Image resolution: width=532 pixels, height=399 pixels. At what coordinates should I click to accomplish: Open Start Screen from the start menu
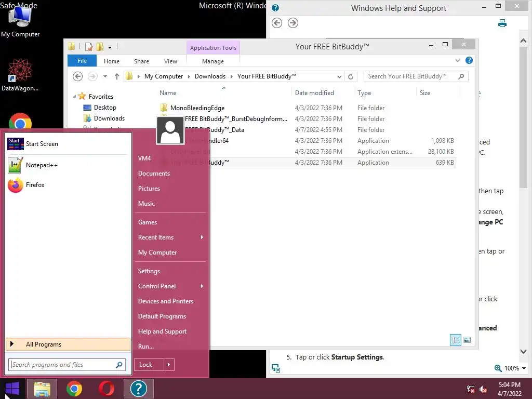(x=67, y=144)
